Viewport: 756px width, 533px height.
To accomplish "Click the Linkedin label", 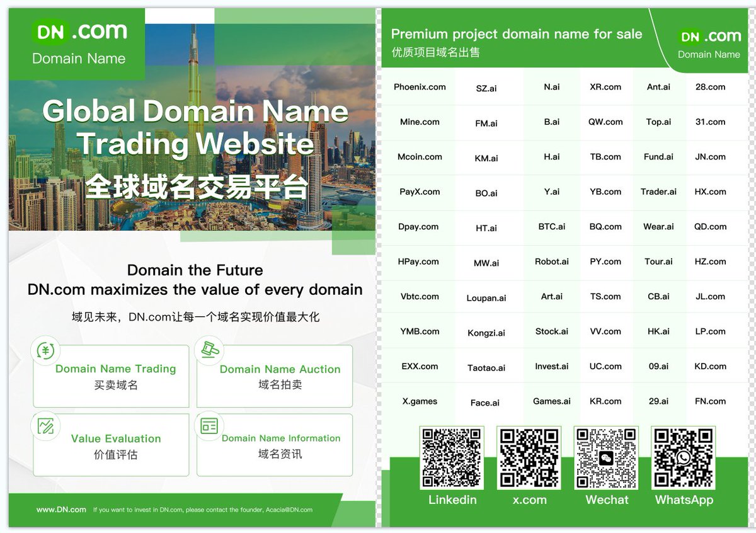I will (x=452, y=500).
